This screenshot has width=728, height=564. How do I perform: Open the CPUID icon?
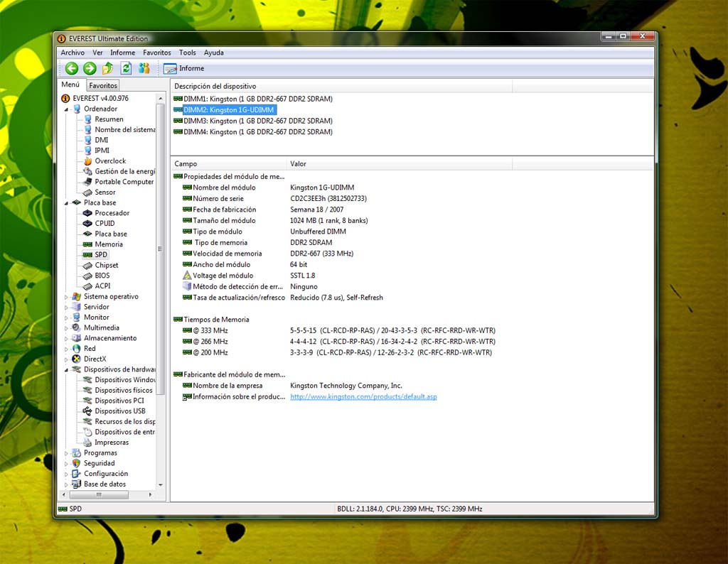(x=87, y=224)
